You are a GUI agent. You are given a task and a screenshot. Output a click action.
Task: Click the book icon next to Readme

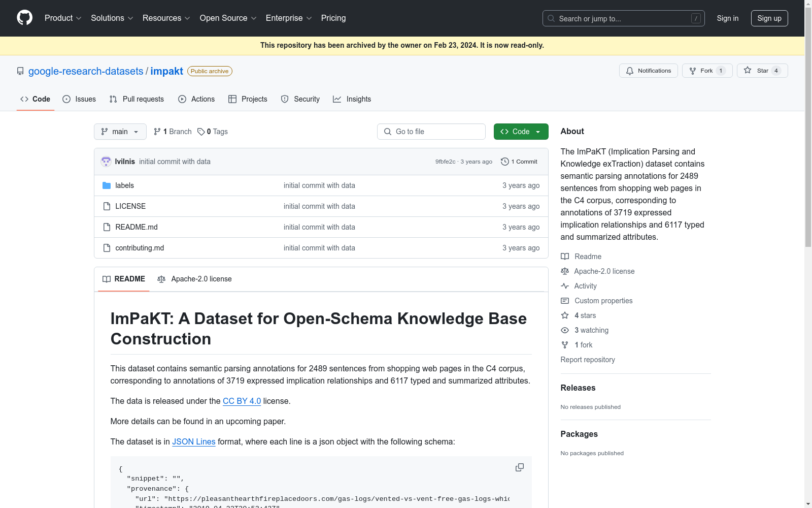(x=565, y=257)
